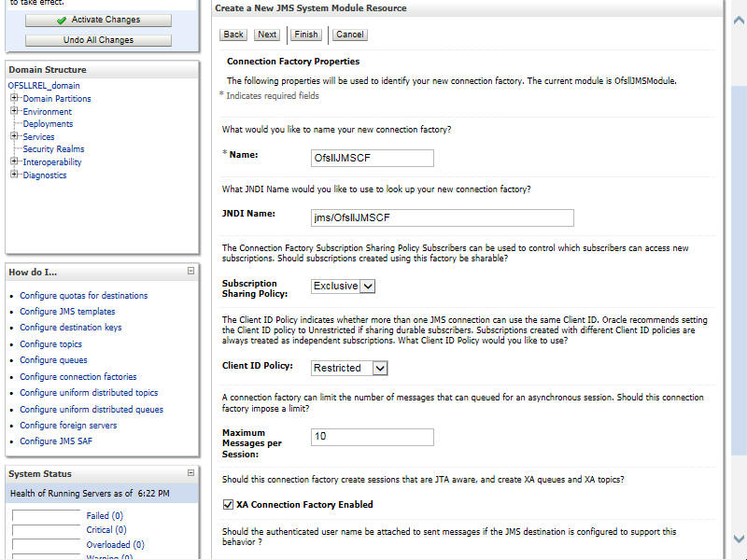
Task: Collapse the How do I panel
Action: pos(190,272)
